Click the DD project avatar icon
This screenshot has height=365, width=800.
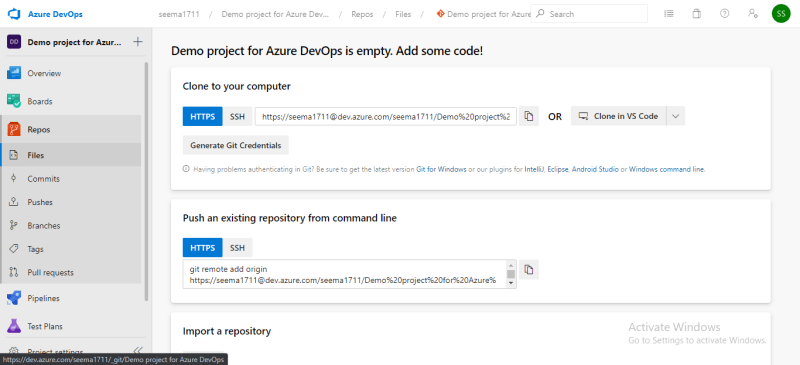pos(13,42)
